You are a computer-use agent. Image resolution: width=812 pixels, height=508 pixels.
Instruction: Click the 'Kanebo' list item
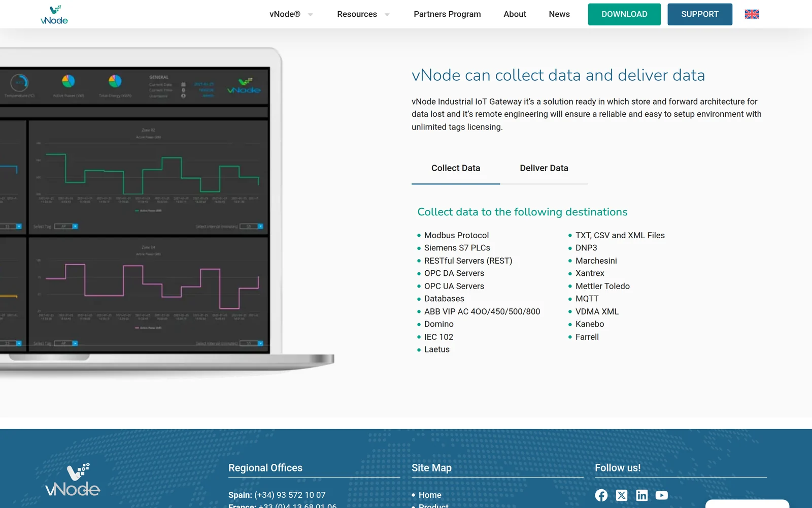pyautogui.click(x=590, y=324)
